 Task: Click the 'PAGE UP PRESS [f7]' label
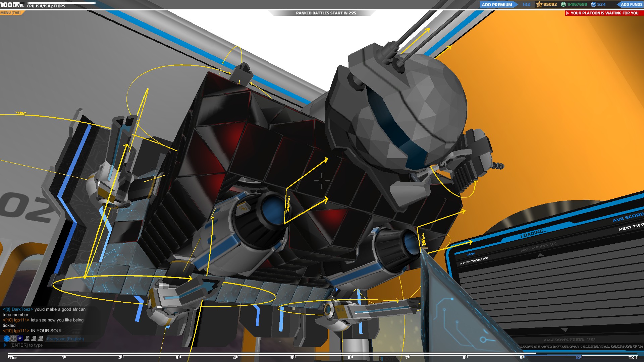point(538,247)
